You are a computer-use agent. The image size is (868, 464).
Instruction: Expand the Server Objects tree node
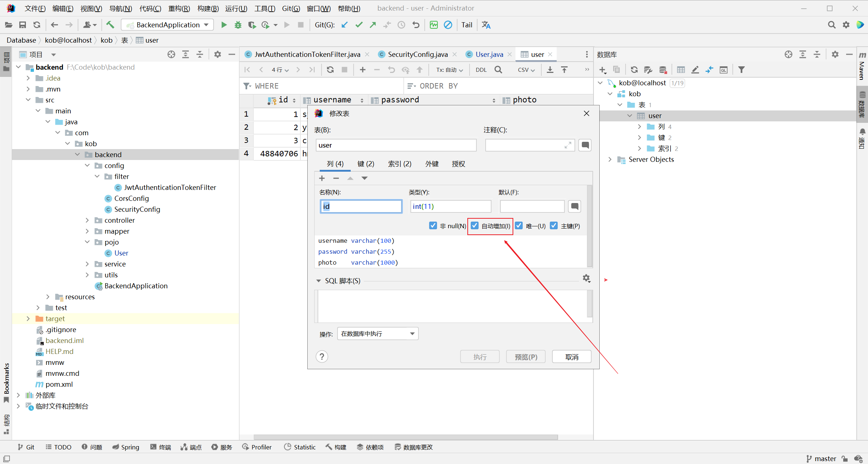point(610,159)
